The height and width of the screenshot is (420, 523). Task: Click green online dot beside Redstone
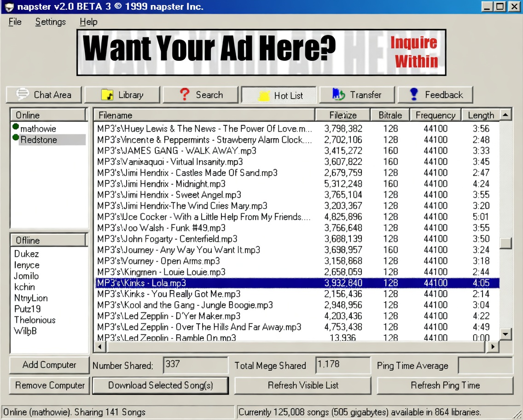coord(16,137)
